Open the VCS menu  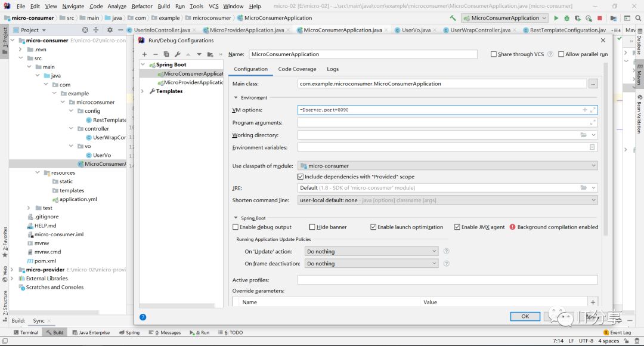point(213,6)
